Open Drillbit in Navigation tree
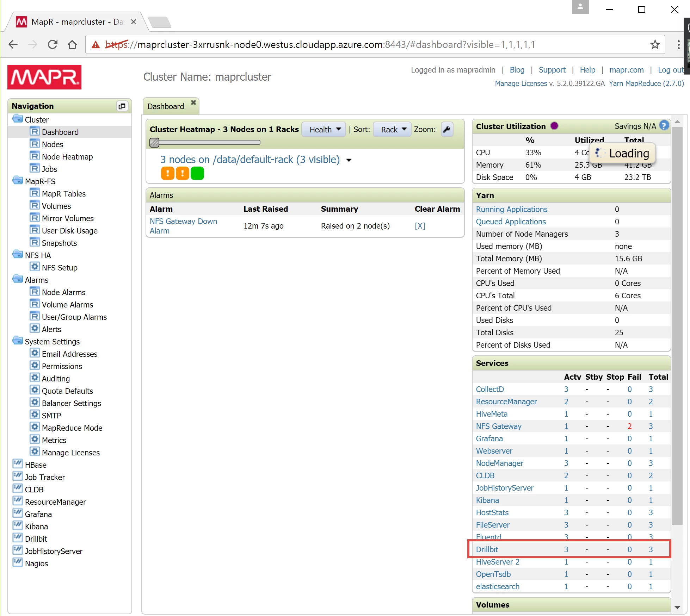690x616 pixels. (36, 539)
